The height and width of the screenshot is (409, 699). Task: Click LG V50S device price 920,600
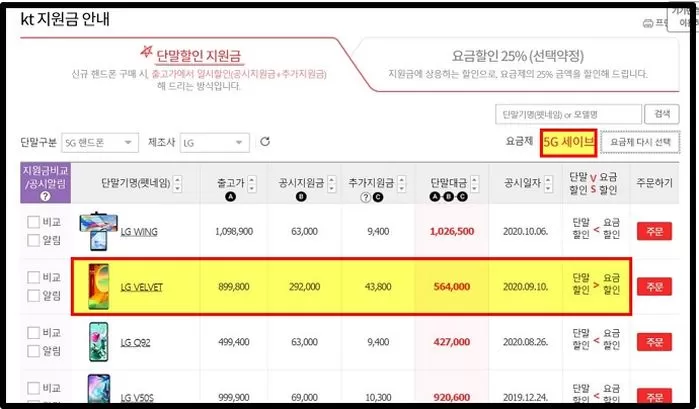click(452, 397)
